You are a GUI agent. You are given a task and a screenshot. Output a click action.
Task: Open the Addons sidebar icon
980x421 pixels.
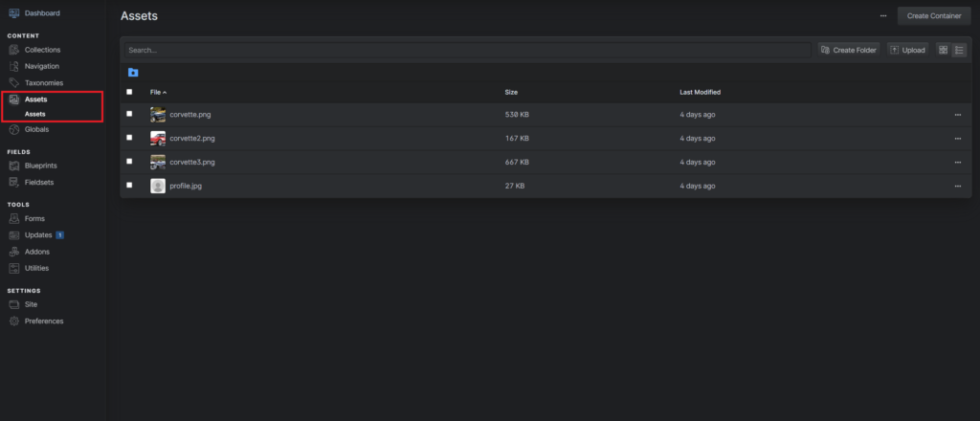click(x=14, y=252)
